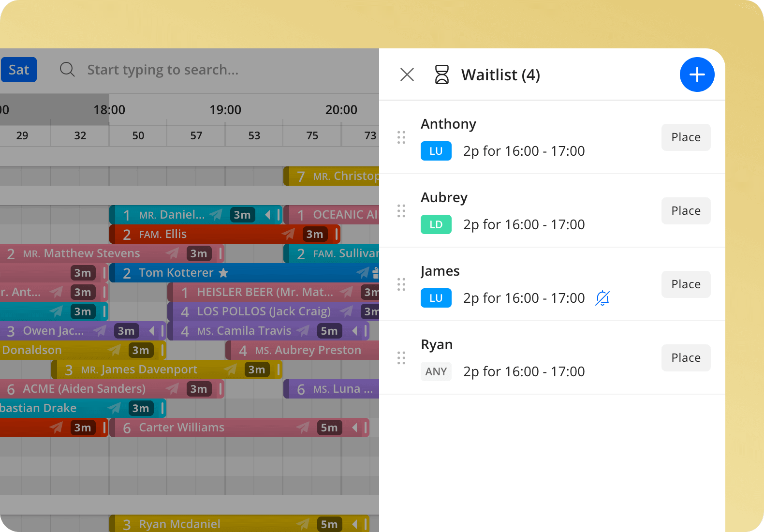Click the 5m badge on Carter Williams
Screen dimensions: 764x532
click(329, 428)
